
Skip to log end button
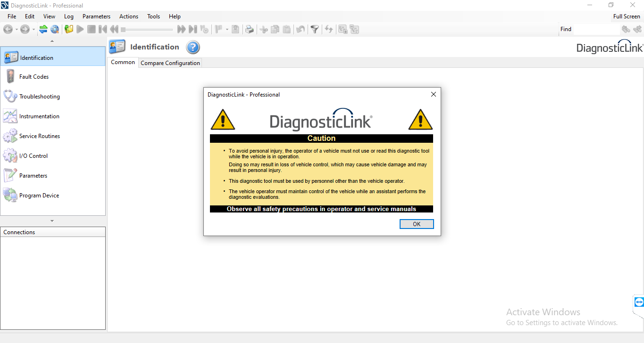[192, 29]
